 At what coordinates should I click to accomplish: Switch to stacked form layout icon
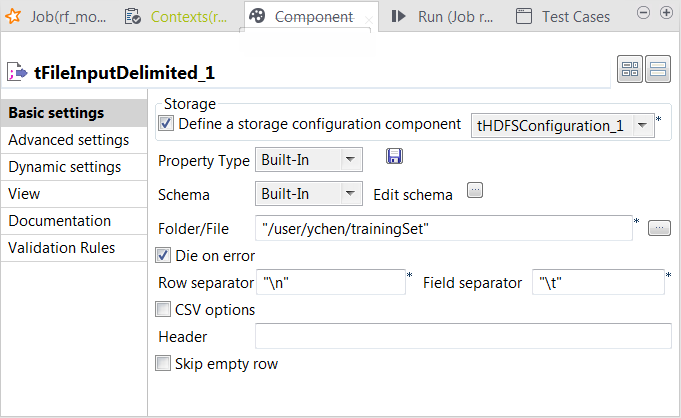click(x=658, y=70)
